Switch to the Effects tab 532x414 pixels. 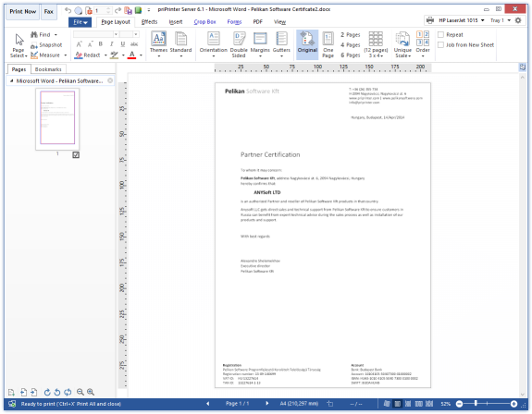click(x=149, y=22)
